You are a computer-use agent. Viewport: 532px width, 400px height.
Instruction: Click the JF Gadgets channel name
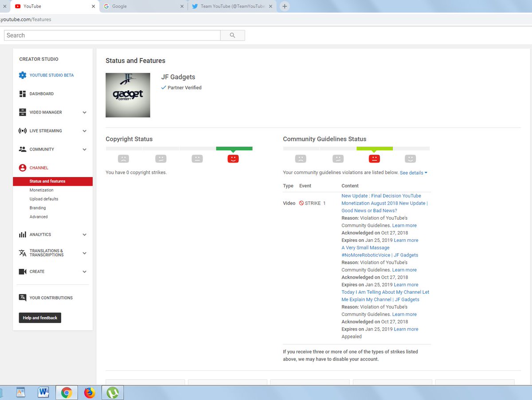tap(178, 77)
